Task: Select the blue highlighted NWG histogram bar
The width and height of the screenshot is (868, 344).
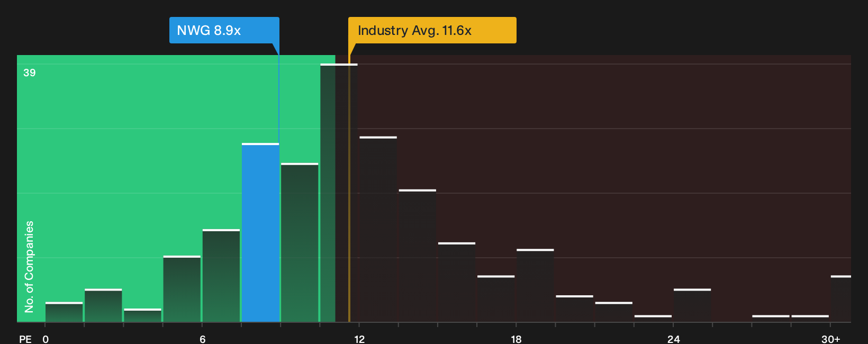Action: pyautogui.click(x=260, y=232)
